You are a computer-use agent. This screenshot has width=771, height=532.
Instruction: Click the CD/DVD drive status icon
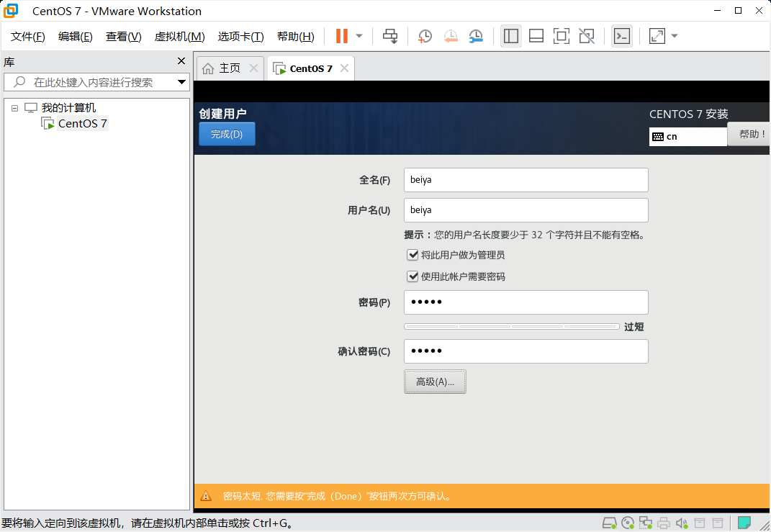(x=628, y=523)
